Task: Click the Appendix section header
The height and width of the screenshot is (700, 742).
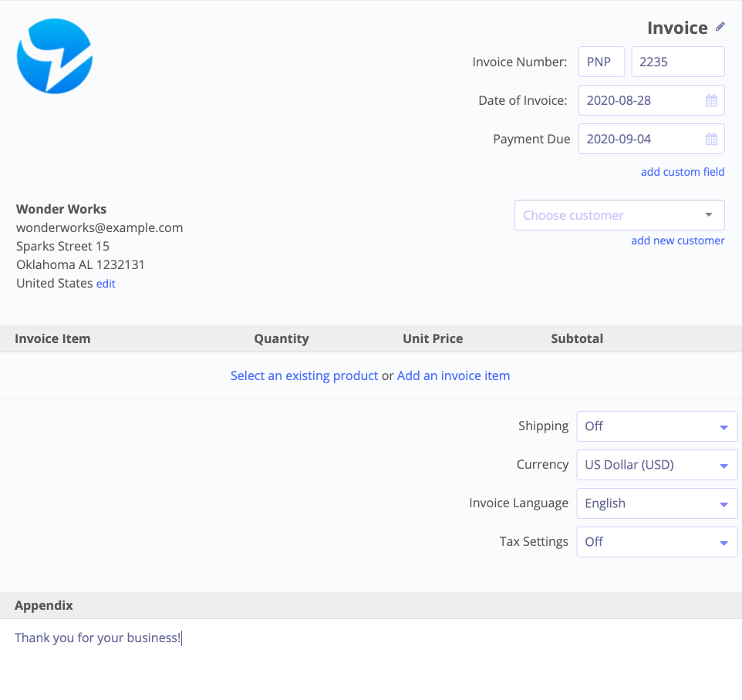Action: pos(43,605)
